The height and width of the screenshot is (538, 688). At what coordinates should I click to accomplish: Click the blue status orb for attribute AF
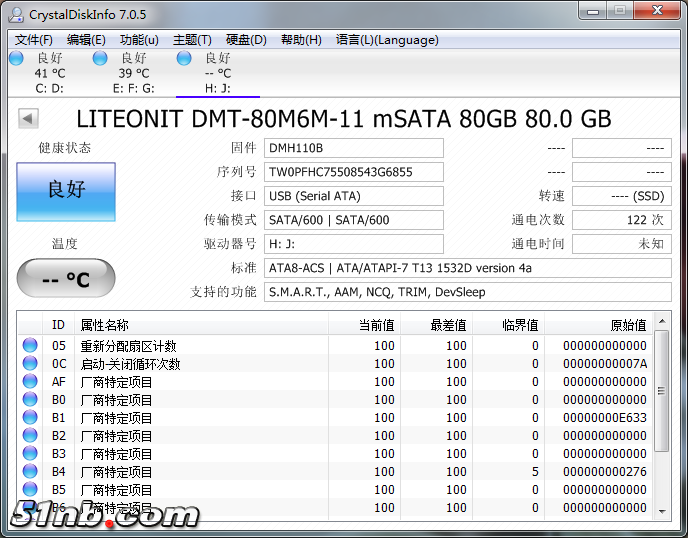click(x=30, y=381)
